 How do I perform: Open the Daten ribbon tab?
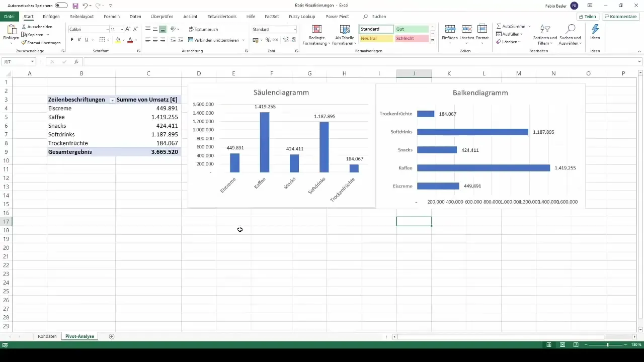tap(135, 17)
